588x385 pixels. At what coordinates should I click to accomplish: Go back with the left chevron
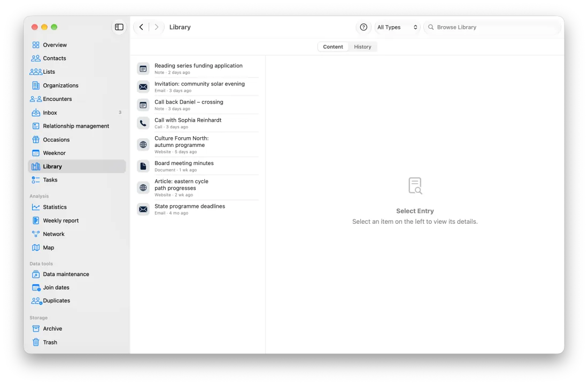[141, 27]
